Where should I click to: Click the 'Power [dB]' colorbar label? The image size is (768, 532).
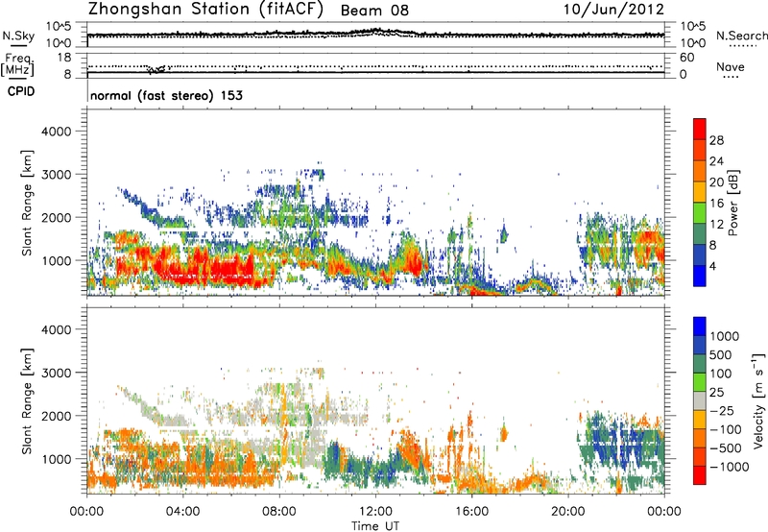pyautogui.click(x=732, y=203)
